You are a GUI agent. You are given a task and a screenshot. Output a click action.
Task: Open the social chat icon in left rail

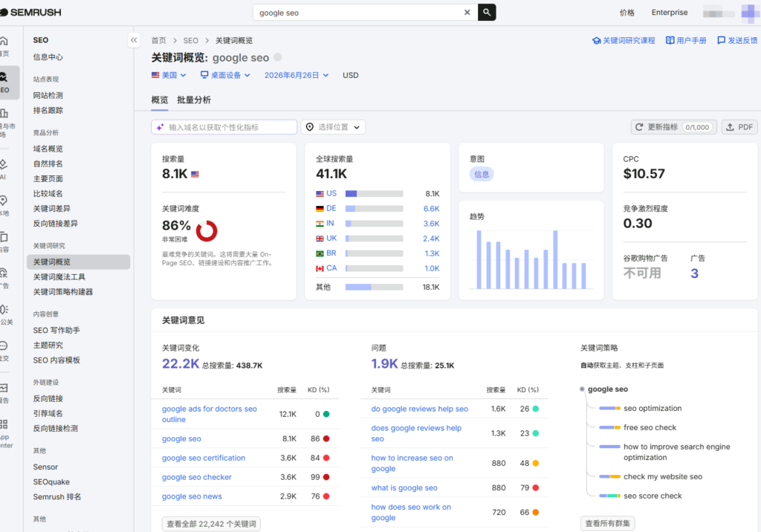4,346
